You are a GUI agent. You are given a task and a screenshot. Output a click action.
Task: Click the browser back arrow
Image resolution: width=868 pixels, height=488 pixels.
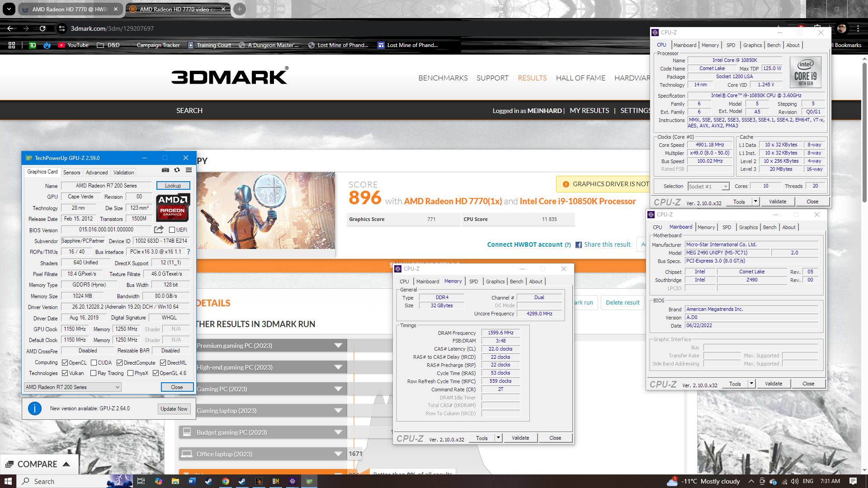click(10, 28)
